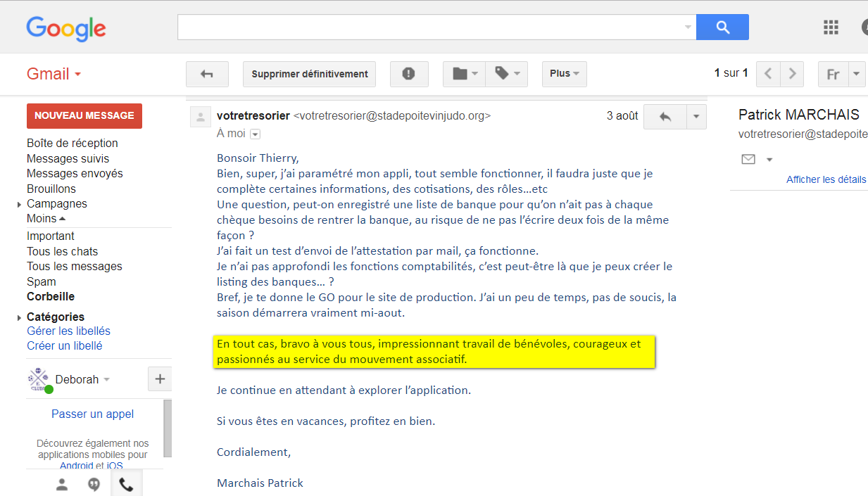This screenshot has width=868, height=496.
Task: Open the contacts person tab in chat panel
Action: pos(62,484)
